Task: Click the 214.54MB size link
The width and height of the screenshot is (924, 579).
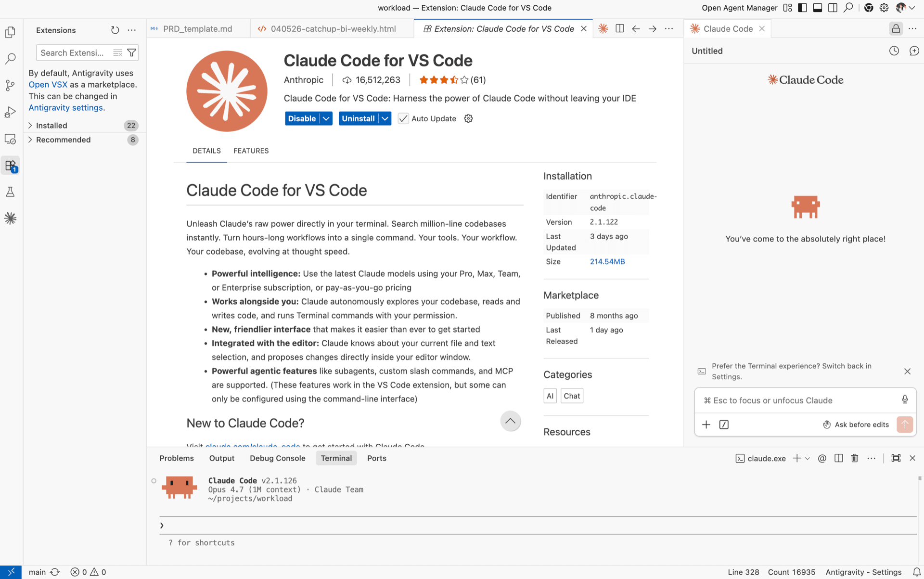Action: [x=607, y=262]
